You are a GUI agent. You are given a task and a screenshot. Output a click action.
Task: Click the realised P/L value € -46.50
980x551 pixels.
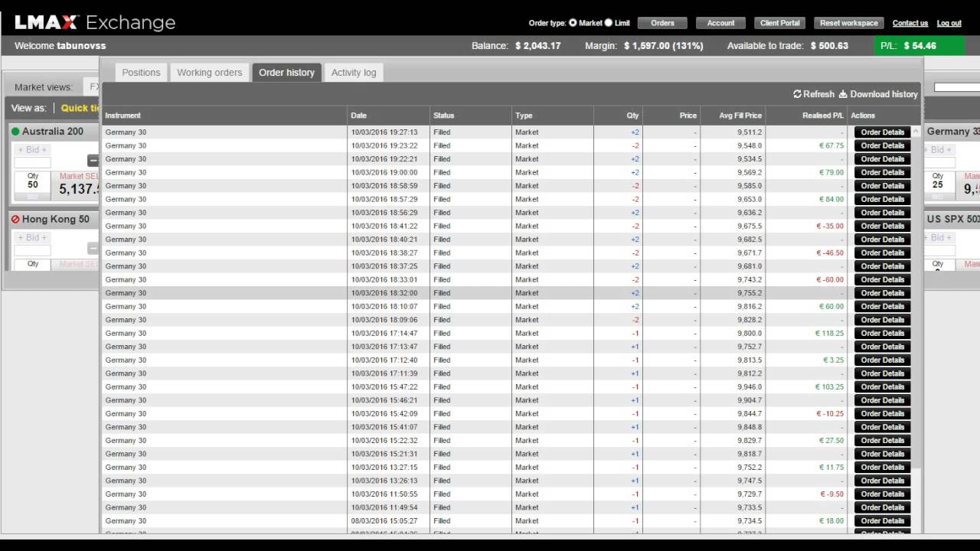(x=829, y=253)
